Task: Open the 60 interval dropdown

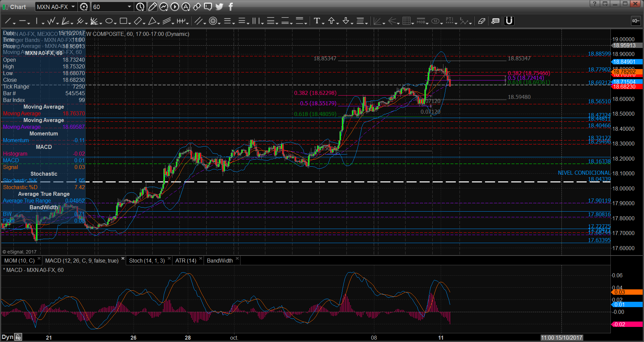Action: 129,7
